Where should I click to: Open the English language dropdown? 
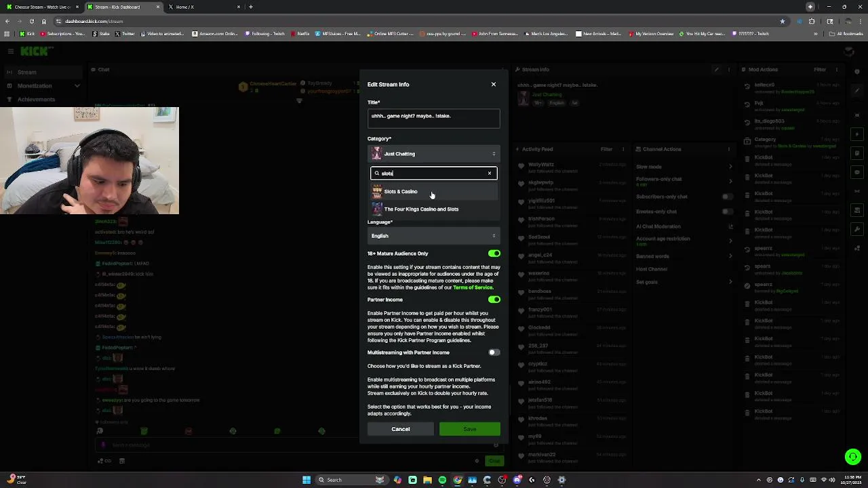click(x=434, y=236)
